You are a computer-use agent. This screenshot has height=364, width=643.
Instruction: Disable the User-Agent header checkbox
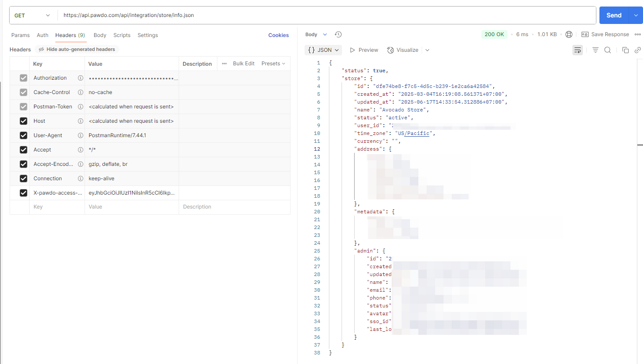(x=24, y=135)
